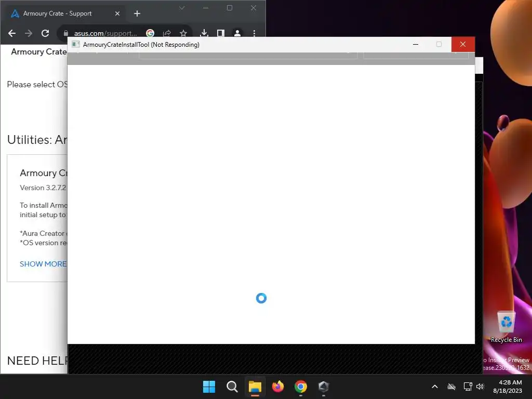Open the Google icon in address bar
Screen dimensions: 532x399
point(150,33)
